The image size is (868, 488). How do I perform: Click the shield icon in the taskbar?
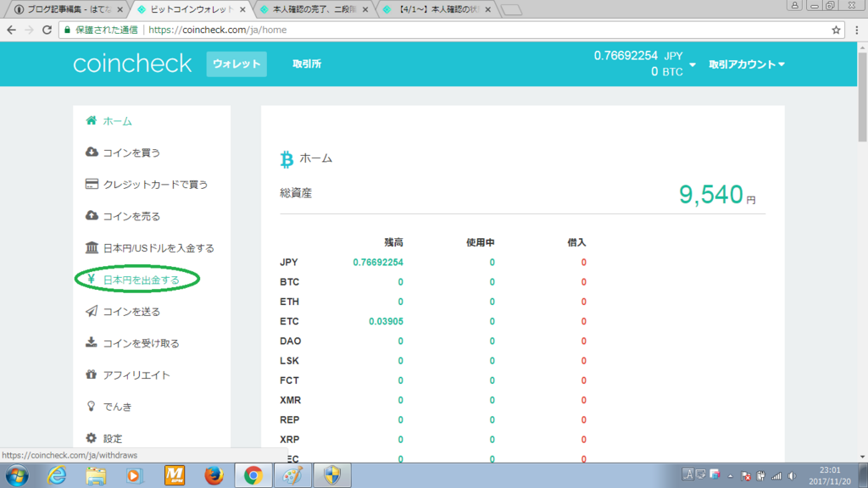coord(332,476)
